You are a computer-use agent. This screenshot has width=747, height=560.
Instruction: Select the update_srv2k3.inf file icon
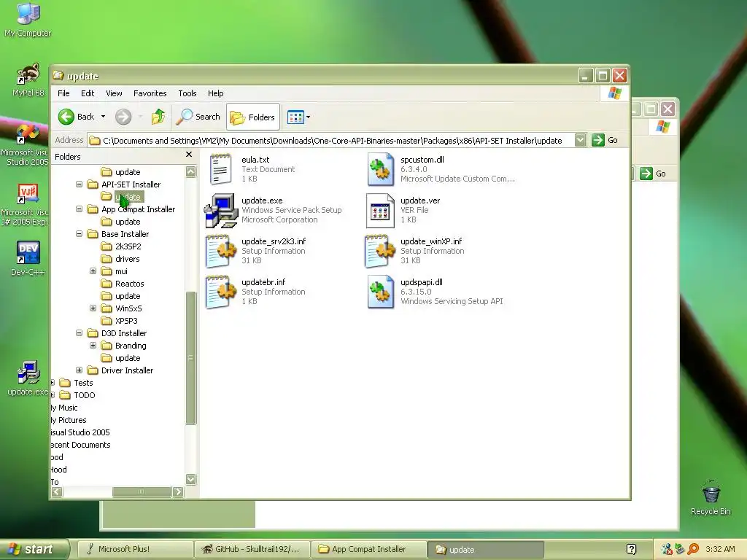click(x=220, y=251)
